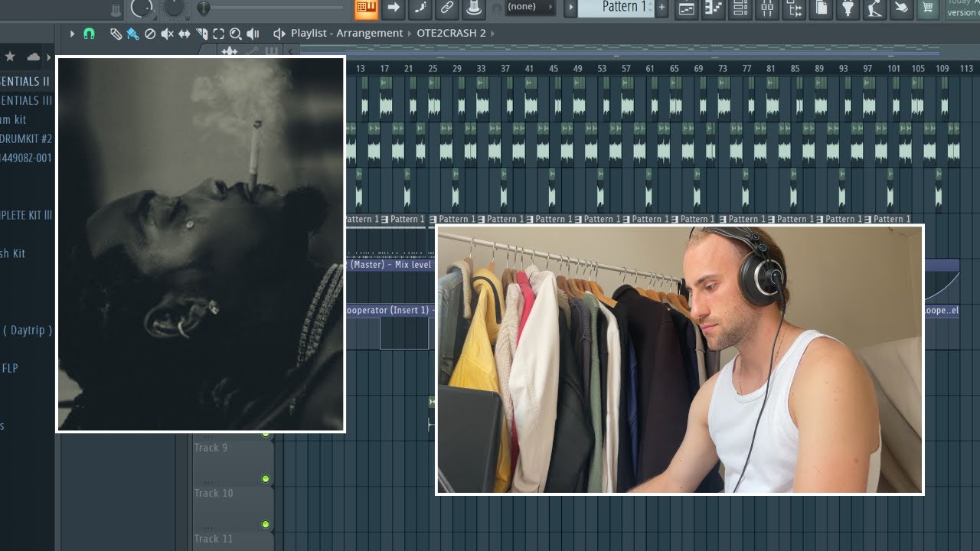Open the shopping cart store icon
This screenshot has width=980, height=551.
[928, 8]
